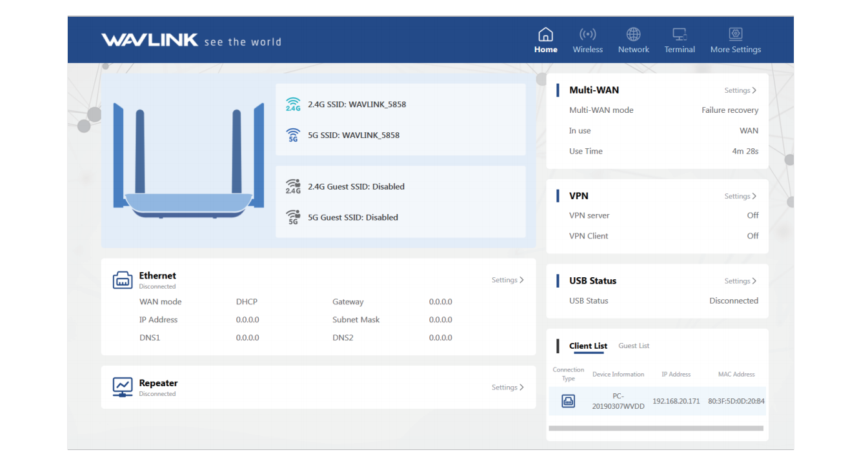Click the 2.4G Guest SSID icon
This screenshot has height=470, width=868.
(x=293, y=187)
